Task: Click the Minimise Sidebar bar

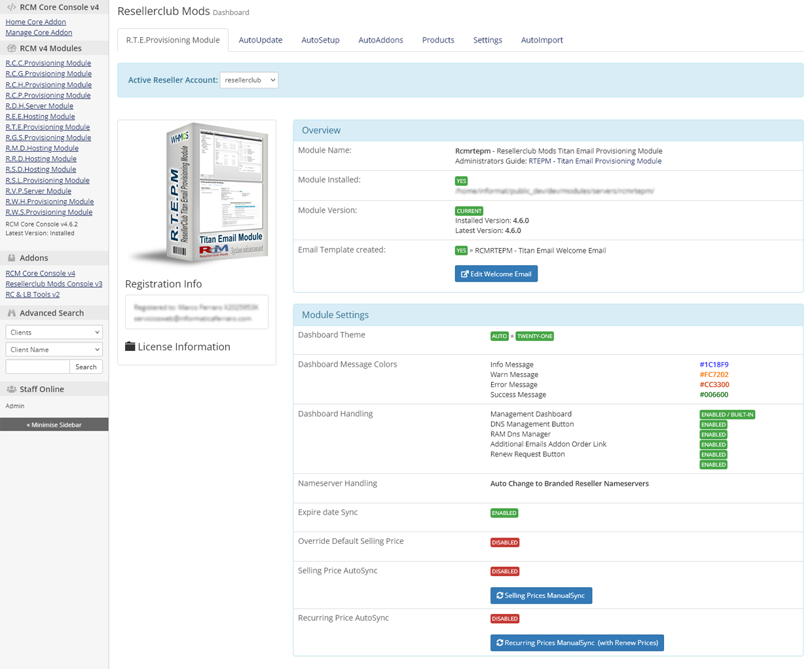Action: point(54,424)
